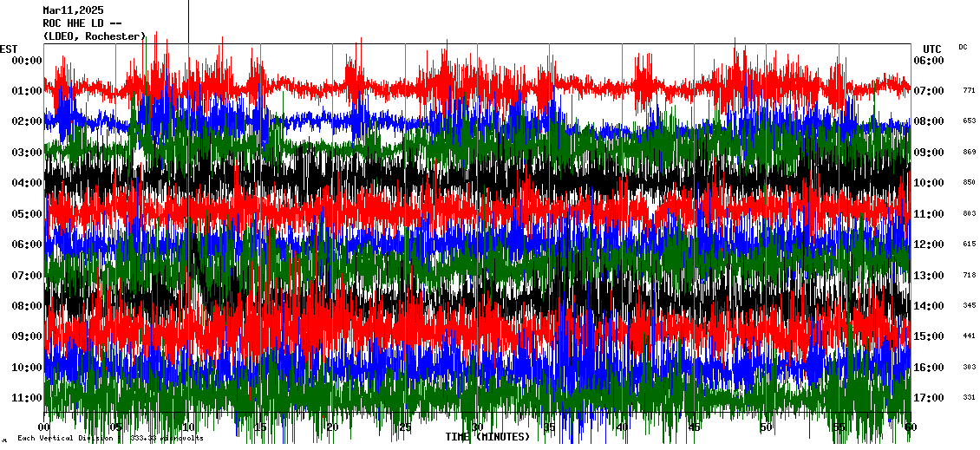Click the DC column header
980x450 pixels.
pyautogui.click(x=963, y=47)
